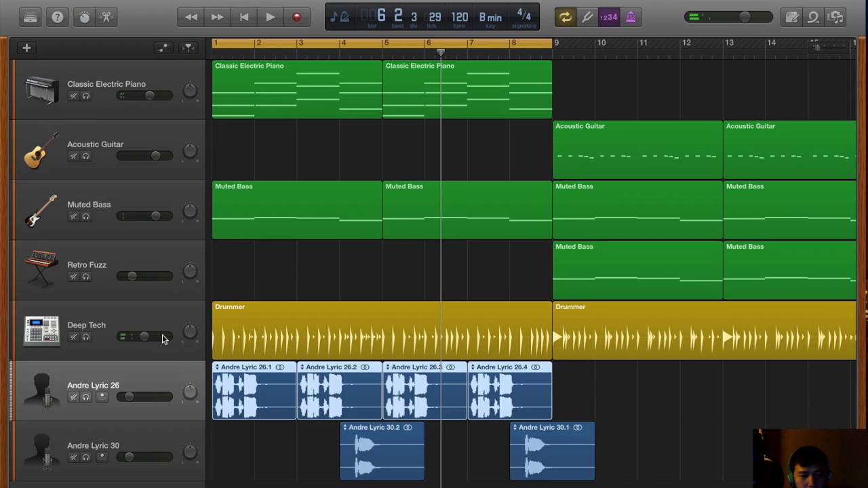Select the Acoustic Guitar track icon
This screenshot has height=488, width=868.
pos(41,150)
